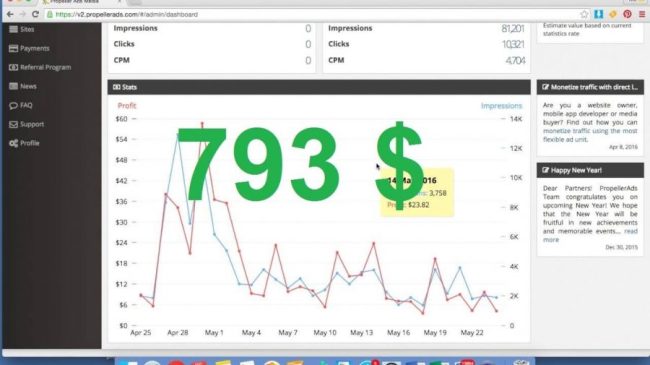Click the 4.704 CPM value

pyautogui.click(x=515, y=61)
